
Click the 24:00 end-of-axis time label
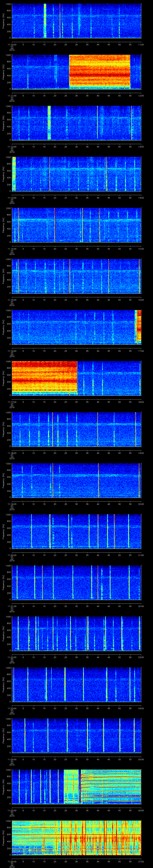(x=141, y=708)
